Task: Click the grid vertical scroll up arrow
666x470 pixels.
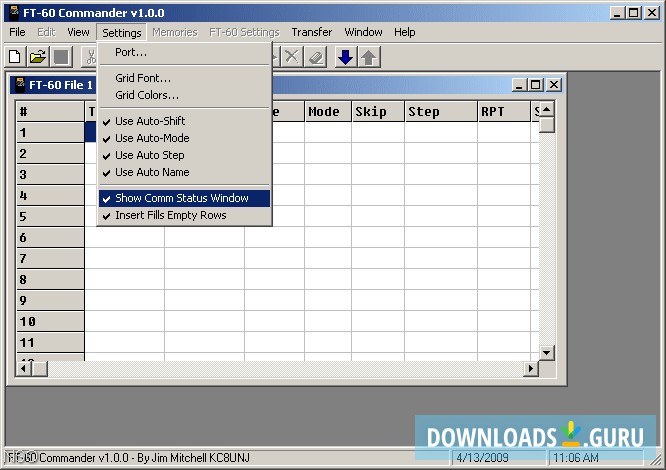Action: pyautogui.click(x=547, y=110)
